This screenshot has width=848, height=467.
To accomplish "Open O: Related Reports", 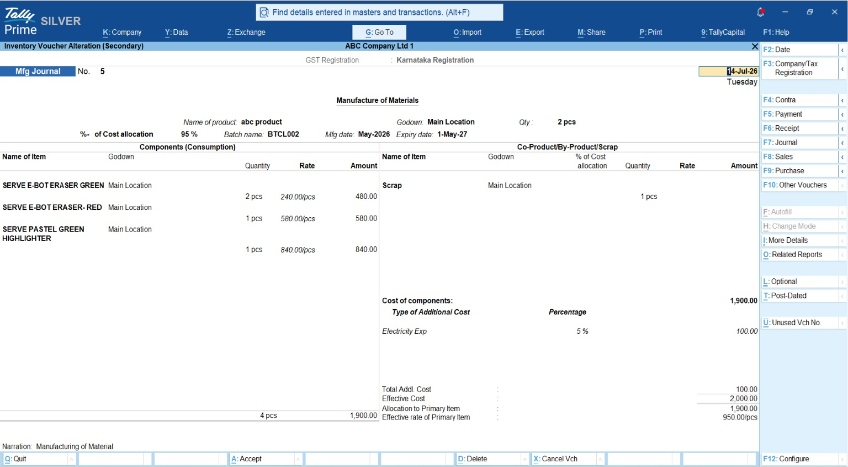I will tap(800, 255).
